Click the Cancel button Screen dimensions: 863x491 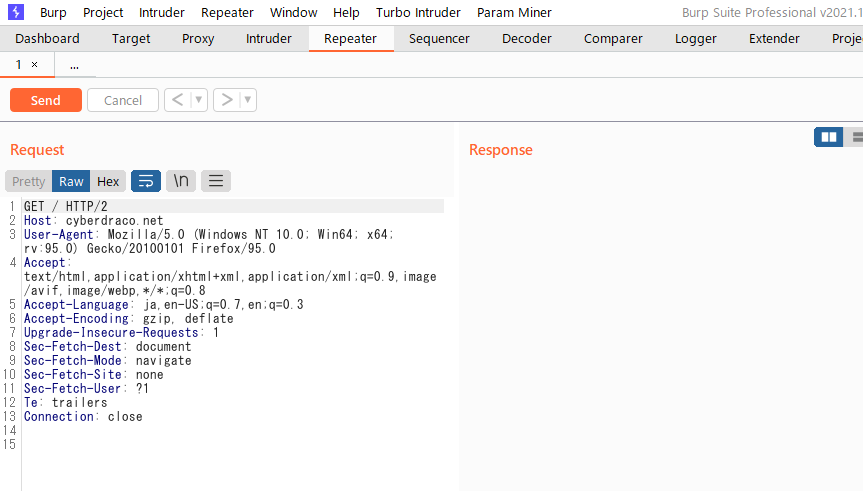(123, 100)
